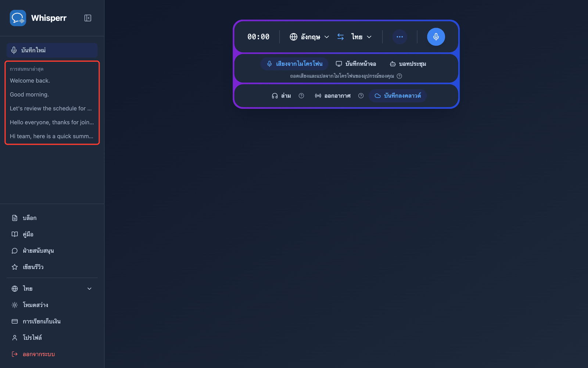Click the 00:00 recording timer

tap(258, 37)
